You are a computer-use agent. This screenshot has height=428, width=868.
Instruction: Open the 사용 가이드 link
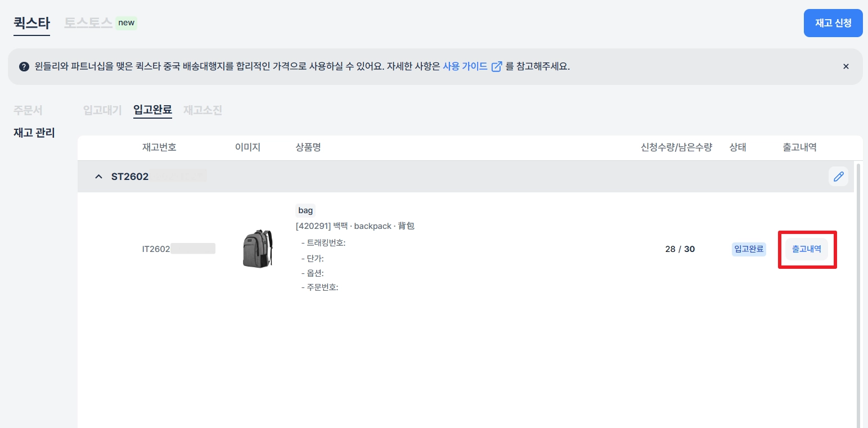pos(465,66)
